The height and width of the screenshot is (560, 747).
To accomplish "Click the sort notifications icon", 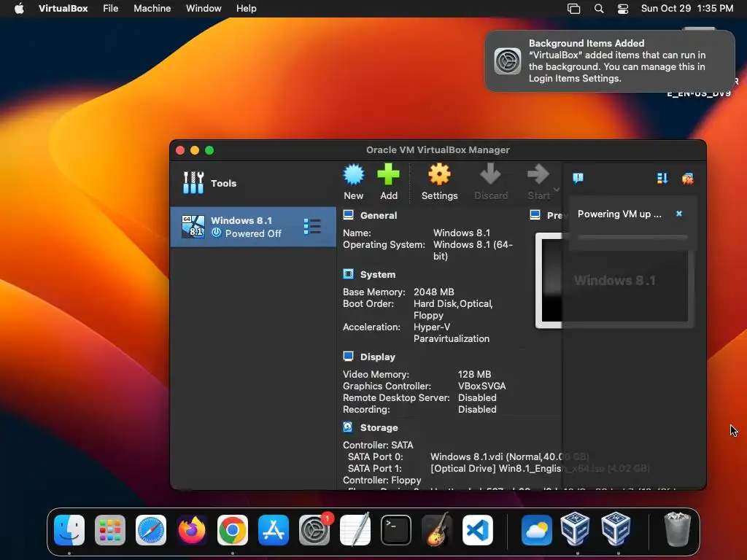I will (662, 178).
